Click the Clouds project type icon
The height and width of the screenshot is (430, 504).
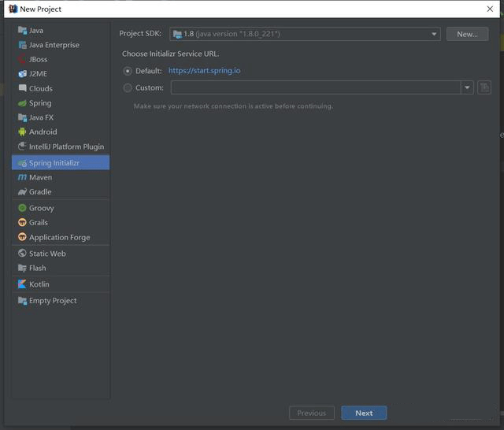[x=22, y=88]
